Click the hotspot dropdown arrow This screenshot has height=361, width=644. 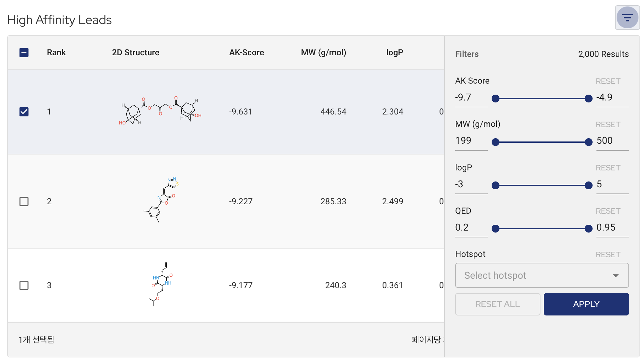tap(615, 275)
